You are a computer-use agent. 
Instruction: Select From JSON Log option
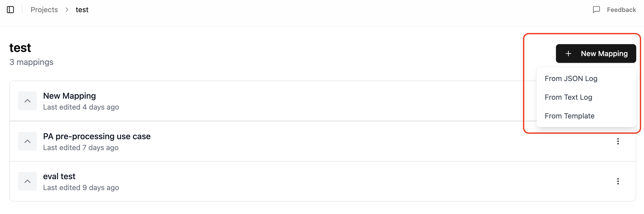click(x=571, y=78)
